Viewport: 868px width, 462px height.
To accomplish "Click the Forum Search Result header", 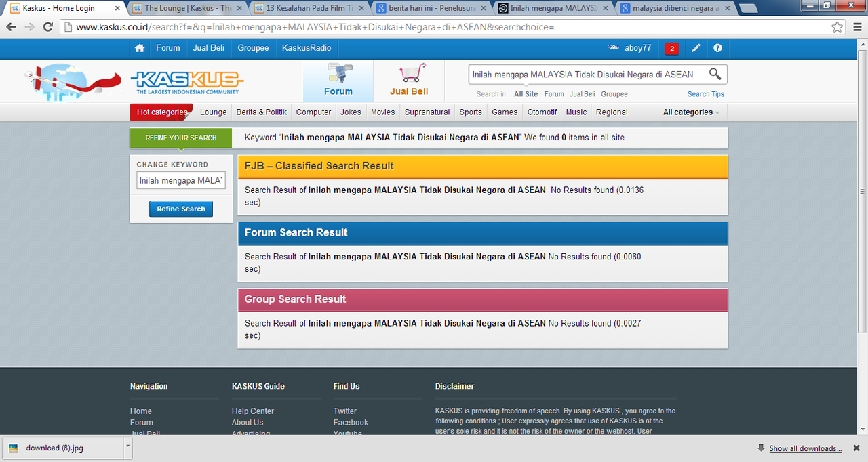I will 483,233.
